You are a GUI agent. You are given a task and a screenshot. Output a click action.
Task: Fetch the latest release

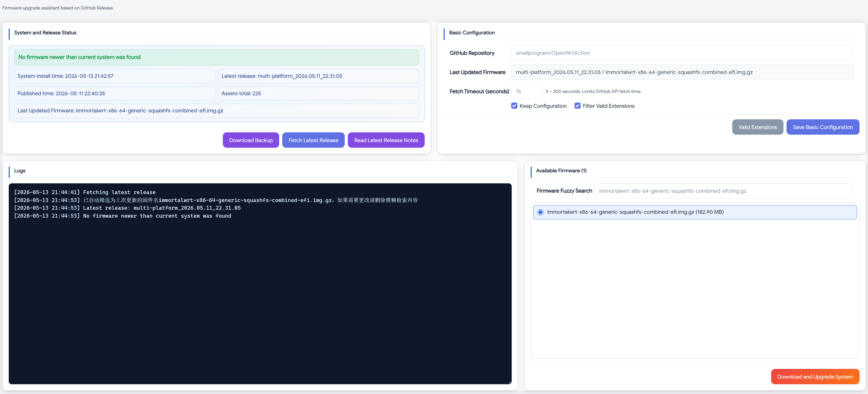pos(313,140)
